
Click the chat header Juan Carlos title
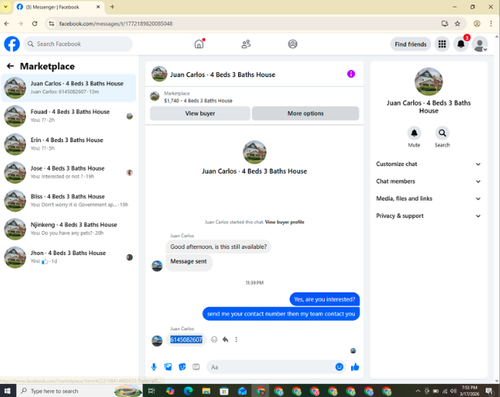point(223,74)
